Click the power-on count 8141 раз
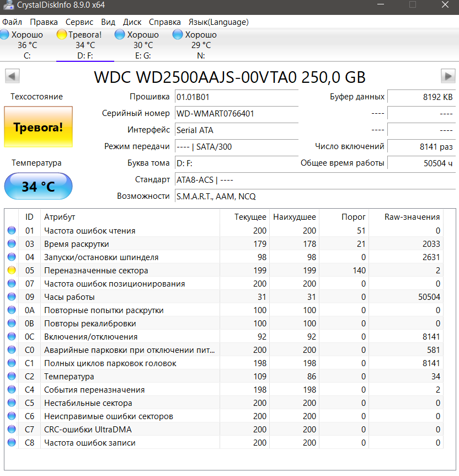Image resolution: width=459 pixels, height=476 pixels. coord(421,147)
